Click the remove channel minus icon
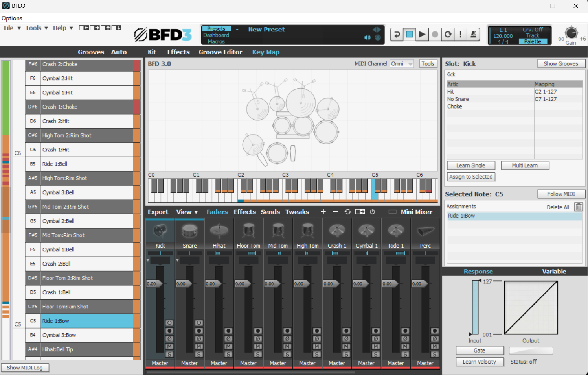The width and height of the screenshot is (588, 375). point(335,212)
